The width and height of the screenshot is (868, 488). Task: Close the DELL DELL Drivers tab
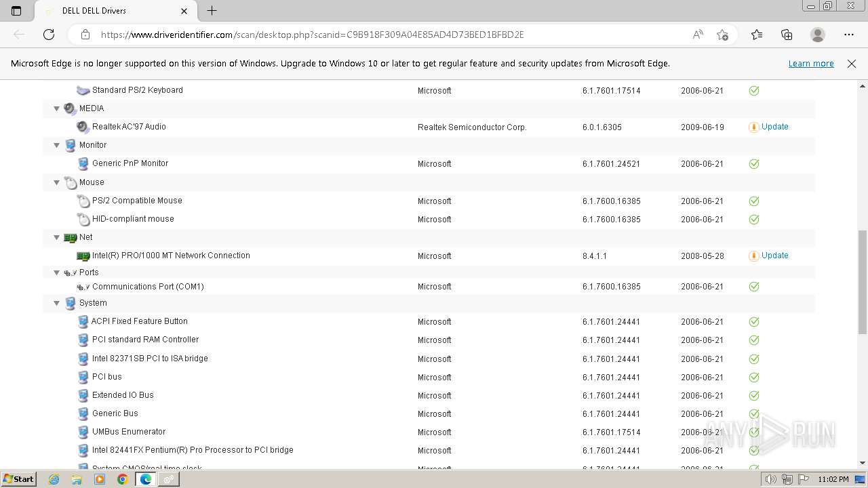click(184, 11)
